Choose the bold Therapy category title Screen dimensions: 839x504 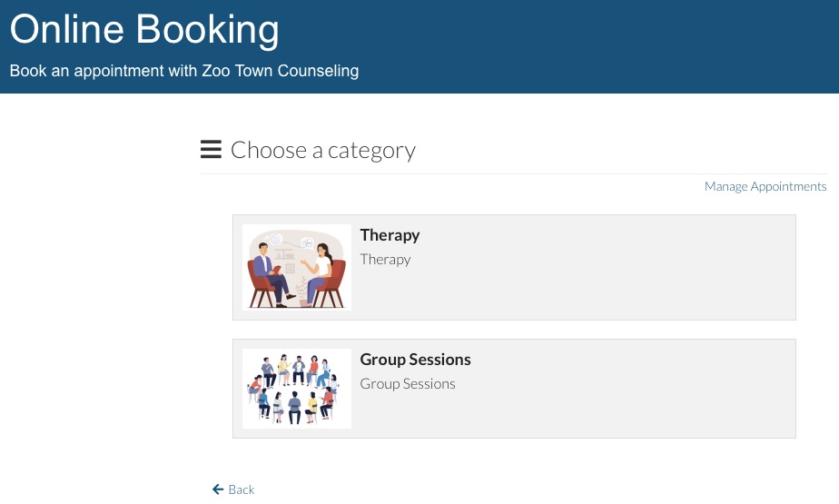pyautogui.click(x=390, y=235)
